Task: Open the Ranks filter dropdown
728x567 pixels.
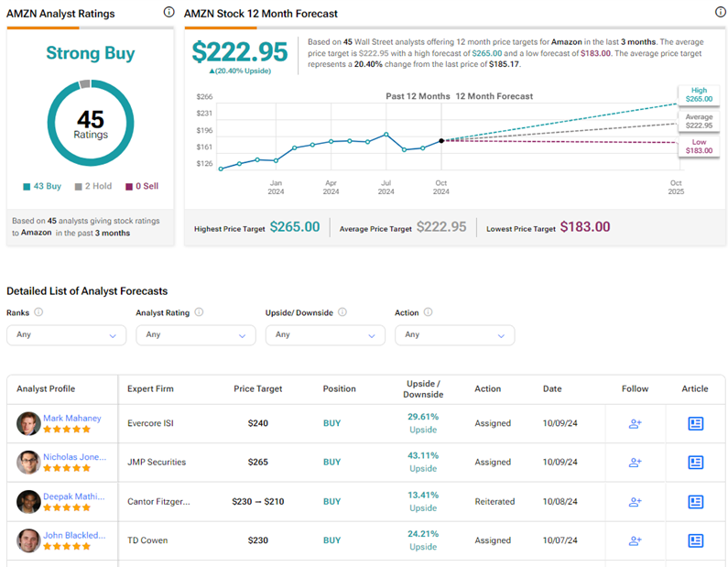Action: 66,334
